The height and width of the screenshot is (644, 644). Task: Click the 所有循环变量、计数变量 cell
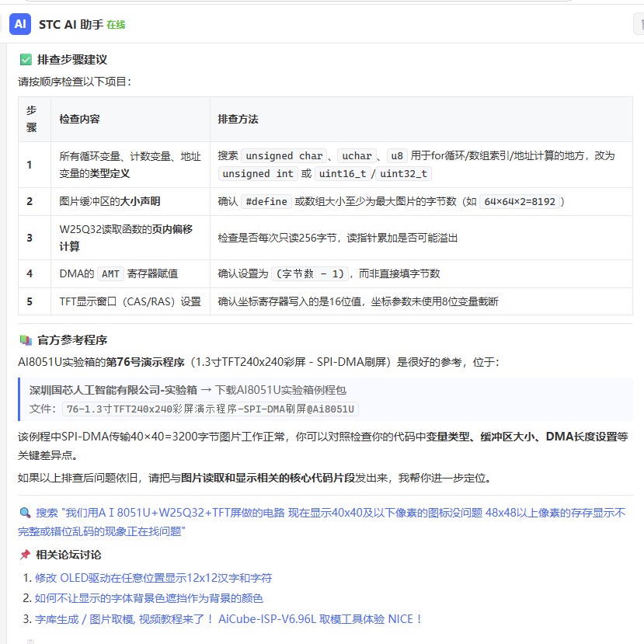pos(131,165)
